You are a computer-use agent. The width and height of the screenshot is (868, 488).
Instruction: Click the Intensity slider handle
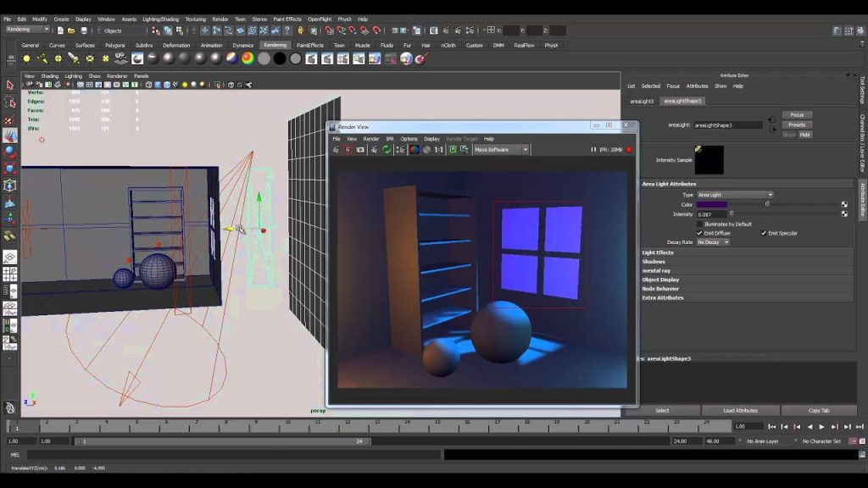(x=732, y=213)
